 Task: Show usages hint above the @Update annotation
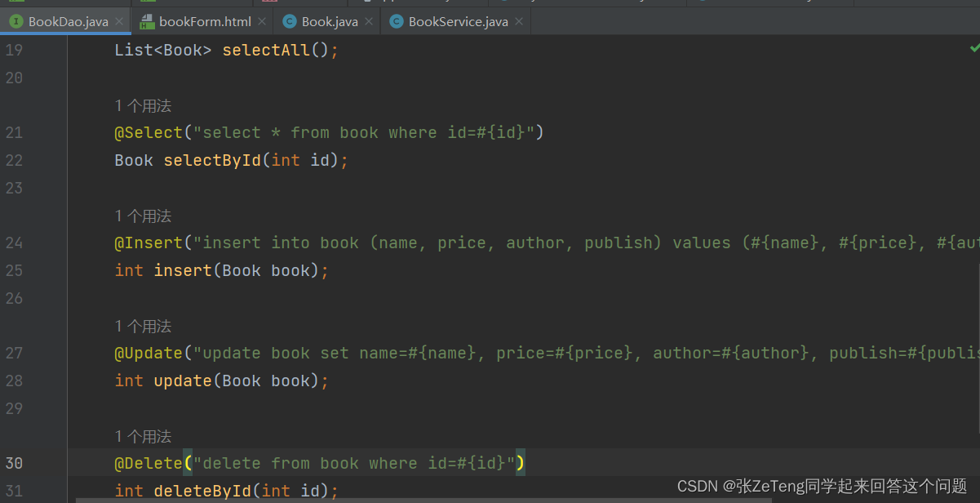tap(143, 326)
